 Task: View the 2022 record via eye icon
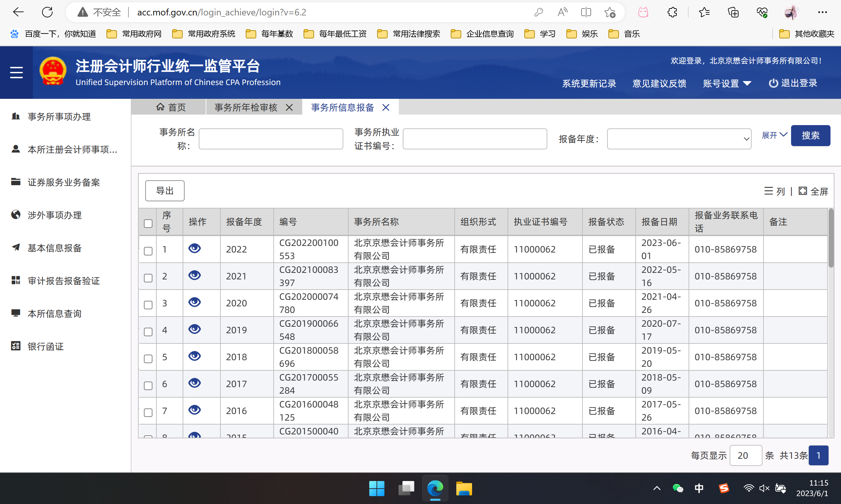[x=194, y=249]
